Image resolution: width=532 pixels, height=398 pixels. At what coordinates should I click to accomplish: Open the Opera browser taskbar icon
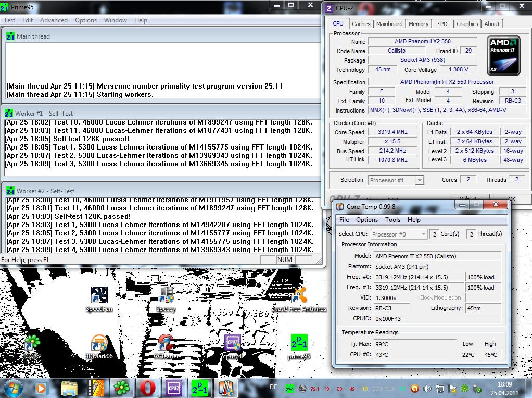pos(148,388)
